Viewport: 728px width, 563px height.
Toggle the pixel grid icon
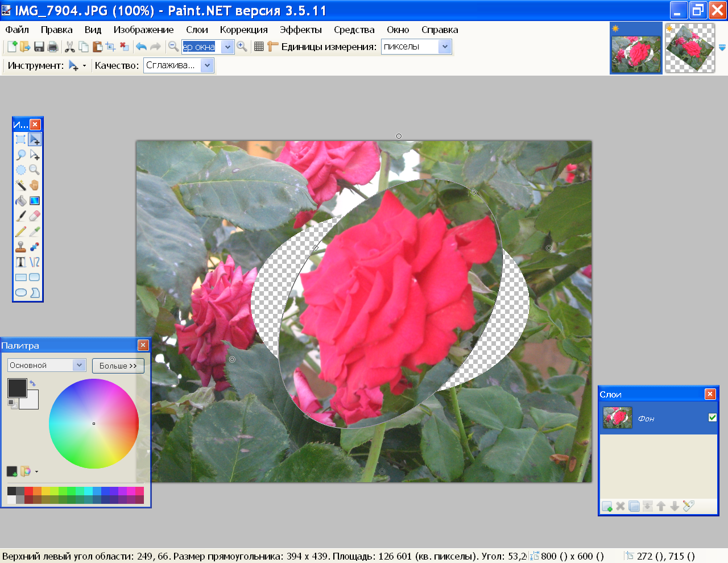259,47
